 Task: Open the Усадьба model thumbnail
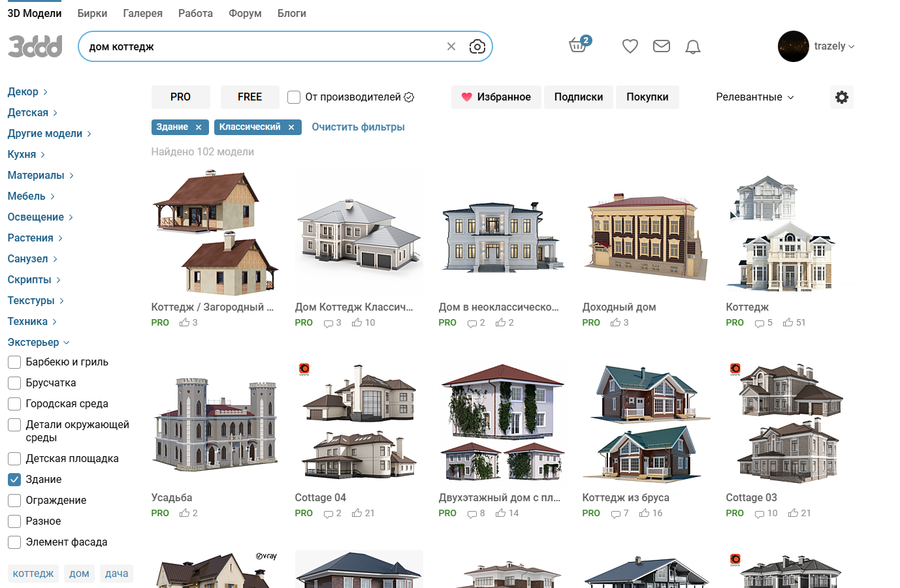(x=216, y=423)
